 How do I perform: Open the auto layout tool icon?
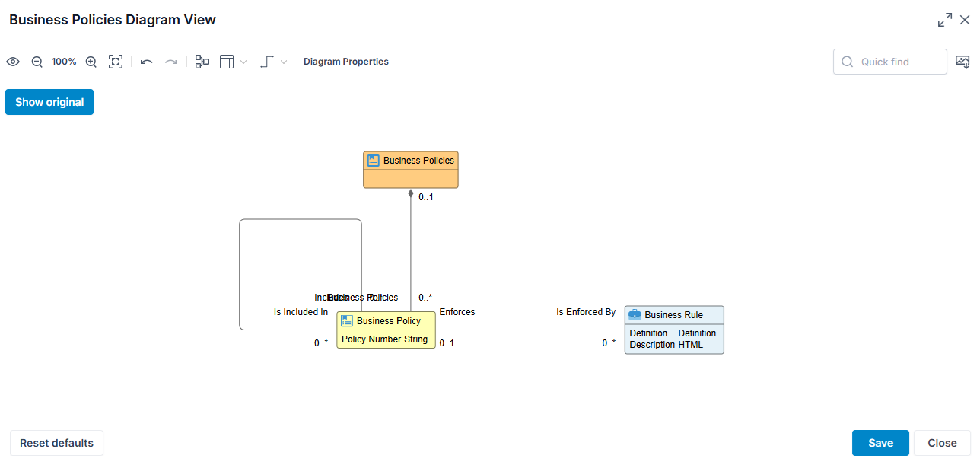(x=202, y=62)
